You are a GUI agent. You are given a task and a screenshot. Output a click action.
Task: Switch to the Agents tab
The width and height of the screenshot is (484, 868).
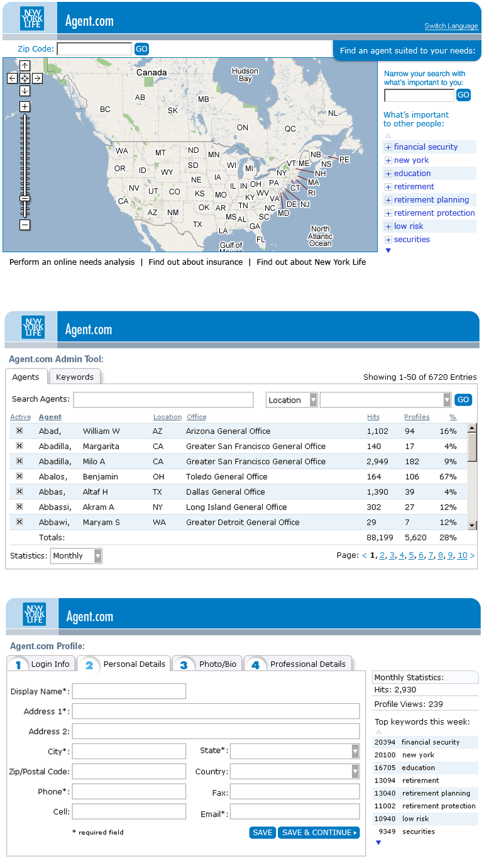(26, 377)
